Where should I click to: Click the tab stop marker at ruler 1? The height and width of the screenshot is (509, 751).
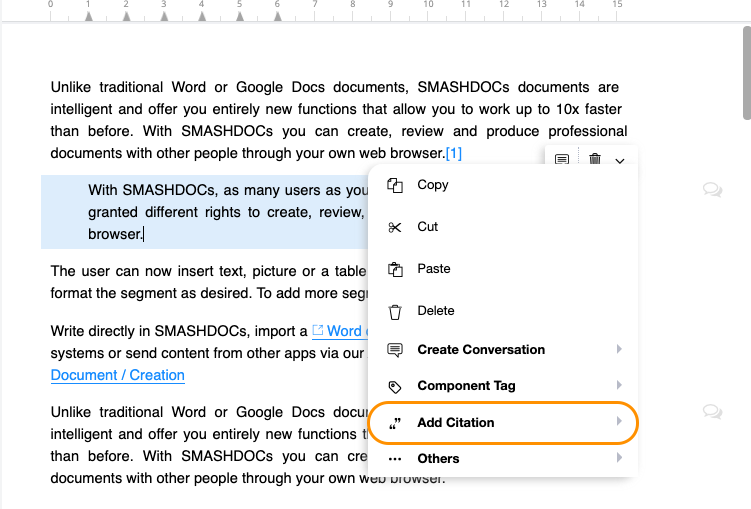click(x=89, y=17)
